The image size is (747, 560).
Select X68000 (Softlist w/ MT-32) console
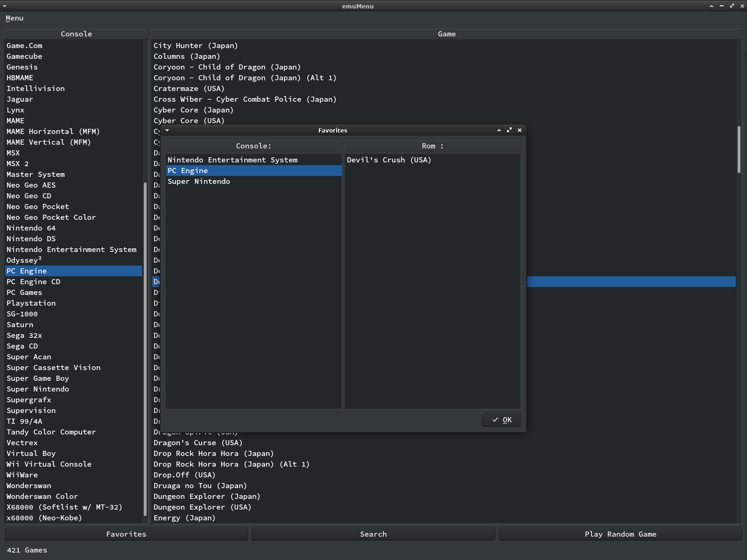pos(73,507)
